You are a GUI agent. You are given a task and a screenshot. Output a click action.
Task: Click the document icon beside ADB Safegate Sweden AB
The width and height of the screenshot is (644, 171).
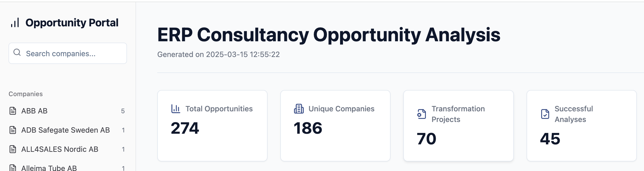point(12,130)
